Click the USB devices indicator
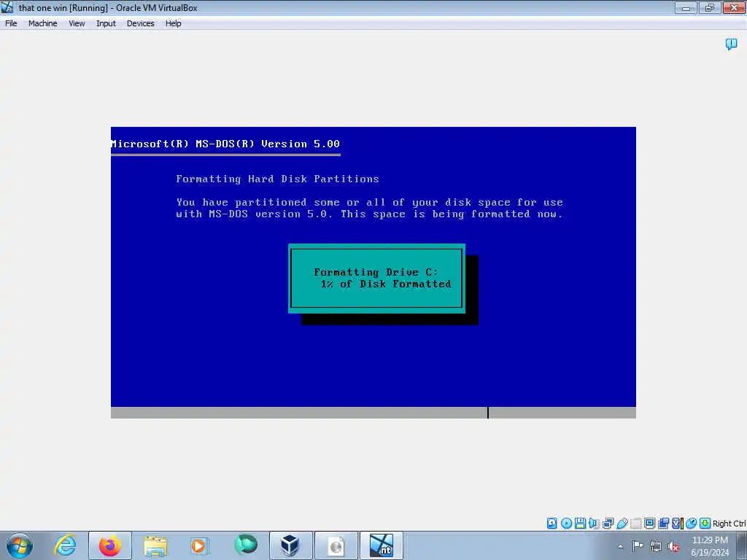Image resolution: width=747 pixels, height=560 pixels. tap(622, 524)
